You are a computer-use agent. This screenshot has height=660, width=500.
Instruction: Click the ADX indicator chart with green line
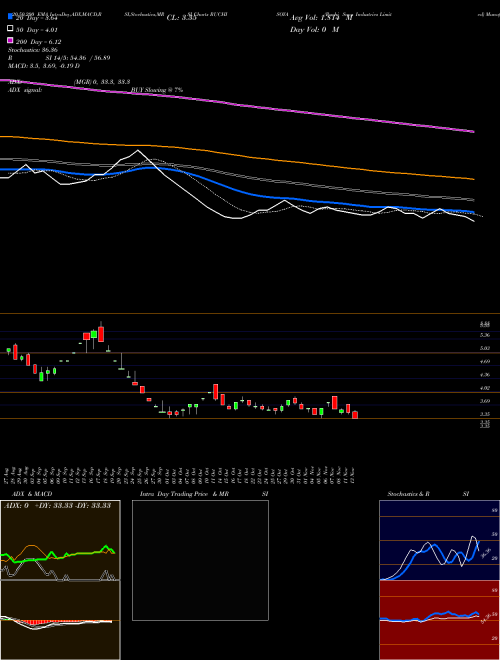click(60, 540)
